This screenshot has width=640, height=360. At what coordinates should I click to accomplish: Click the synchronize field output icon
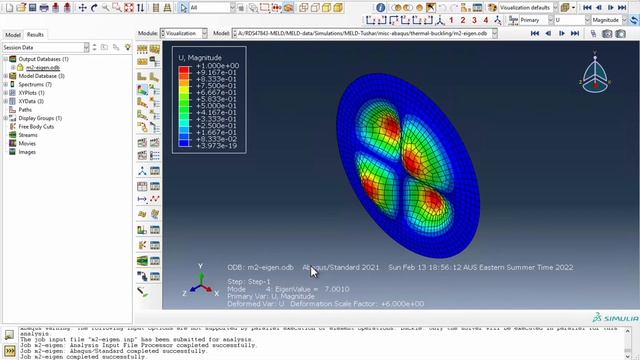(x=634, y=20)
